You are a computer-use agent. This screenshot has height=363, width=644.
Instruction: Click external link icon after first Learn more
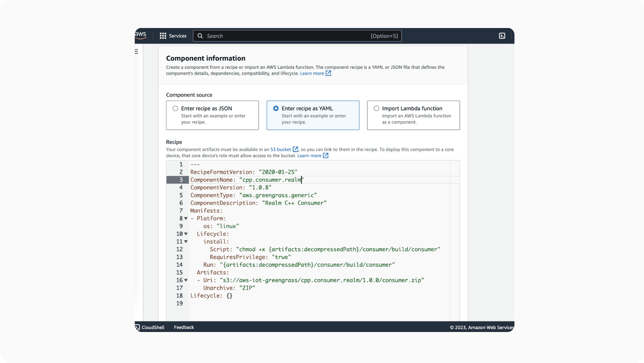coord(328,73)
